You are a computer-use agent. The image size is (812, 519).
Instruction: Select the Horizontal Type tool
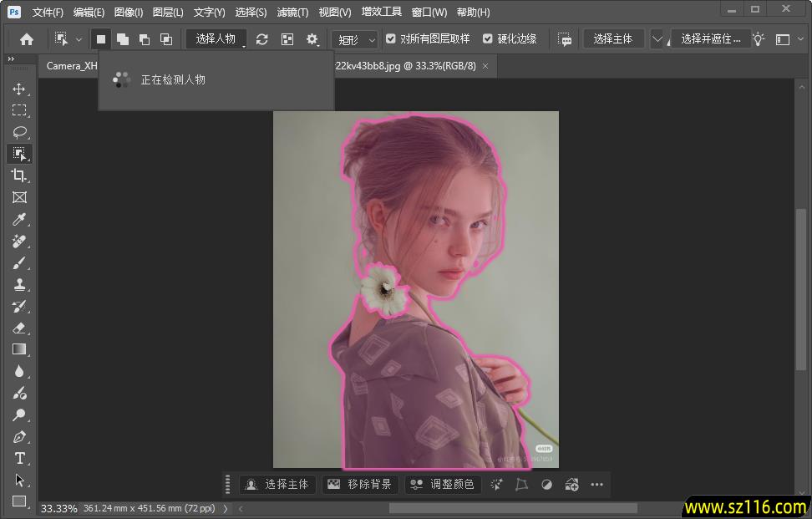click(x=18, y=458)
